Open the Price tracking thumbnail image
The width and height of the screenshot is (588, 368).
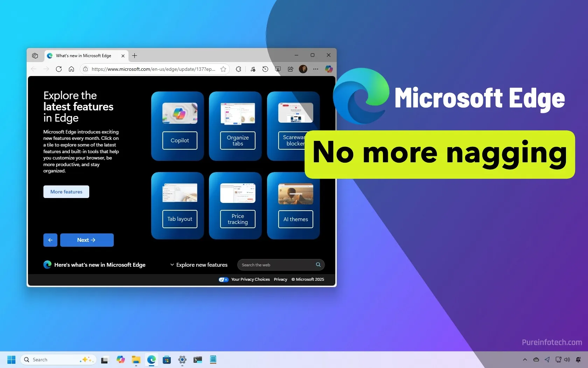238,193
